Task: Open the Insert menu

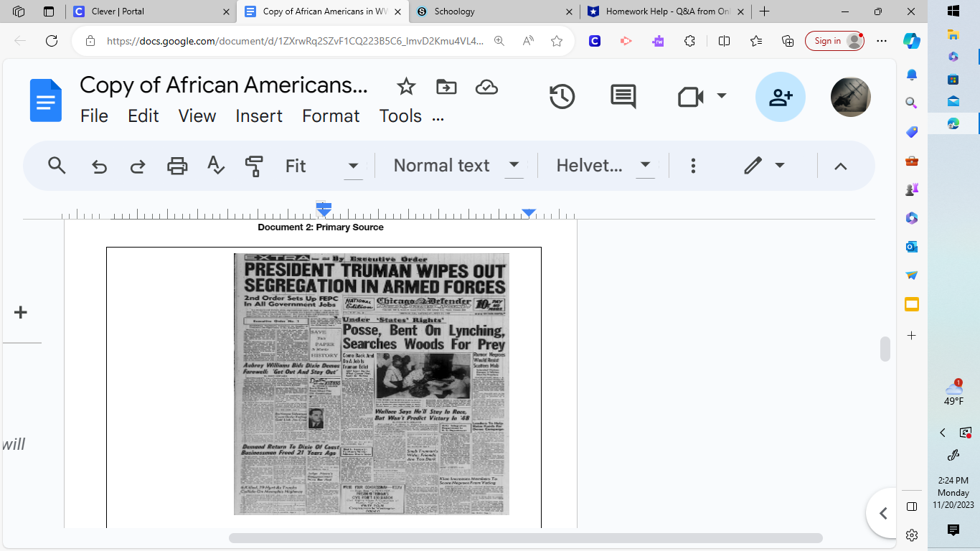Action: (259, 116)
